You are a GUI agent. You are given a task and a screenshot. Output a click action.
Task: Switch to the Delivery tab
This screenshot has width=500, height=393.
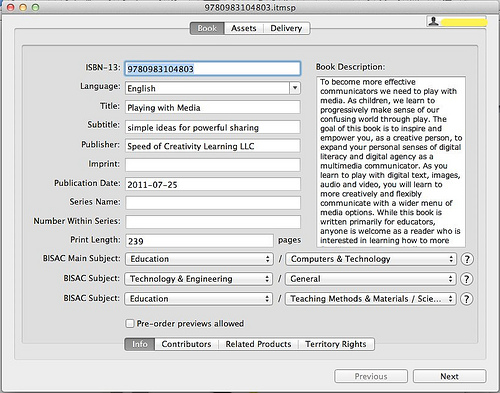click(286, 28)
